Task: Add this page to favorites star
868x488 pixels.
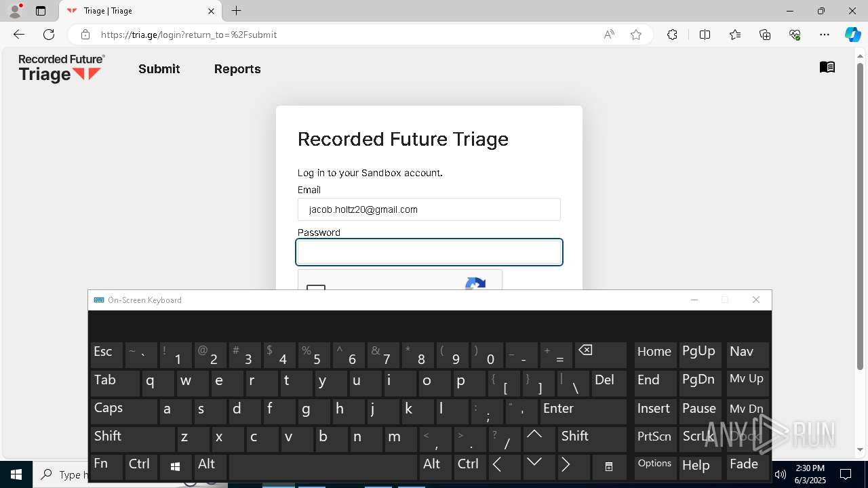Action: tap(636, 35)
